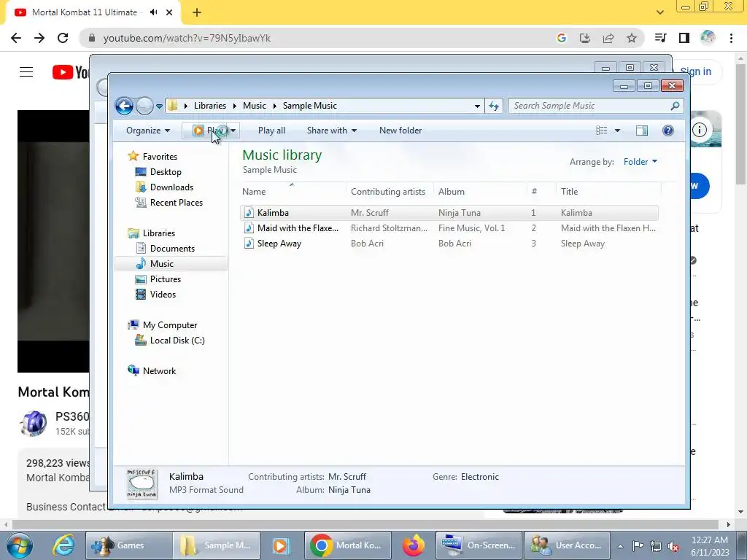Open Pictures library in navigation pane
The width and height of the screenshot is (747, 560).
166,279
